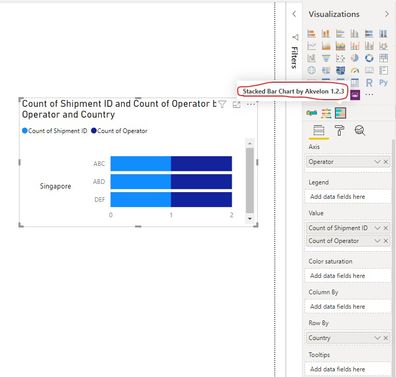Click the chart scrollbar up arrow

coord(250,143)
